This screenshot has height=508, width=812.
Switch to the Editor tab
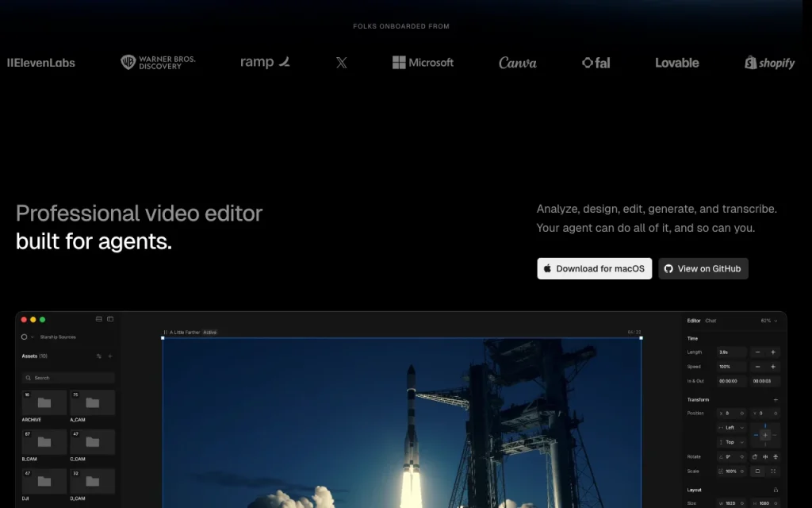pyautogui.click(x=694, y=321)
